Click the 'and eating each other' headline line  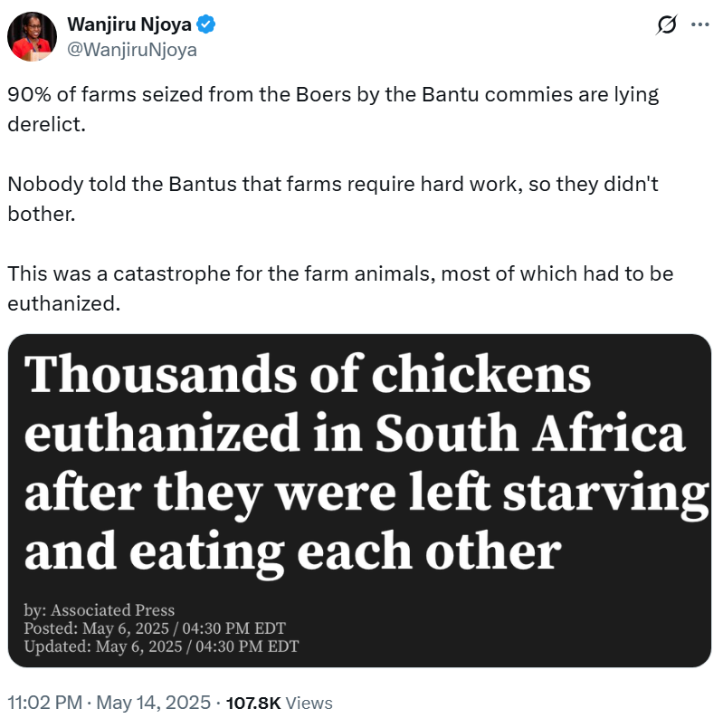coord(292,551)
